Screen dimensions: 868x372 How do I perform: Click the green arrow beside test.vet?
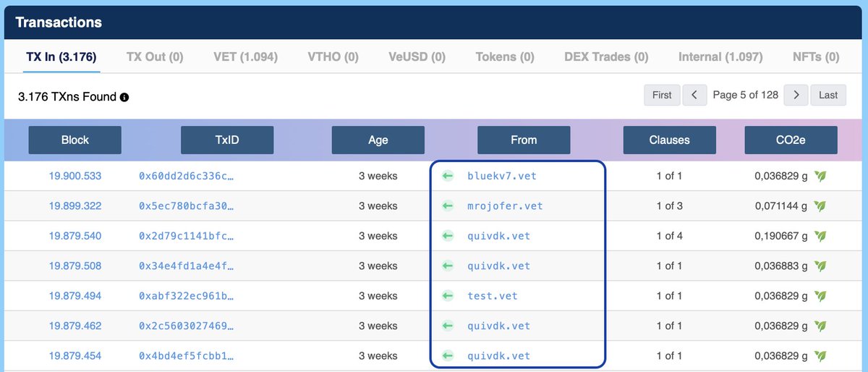pyautogui.click(x=447, y=296)
